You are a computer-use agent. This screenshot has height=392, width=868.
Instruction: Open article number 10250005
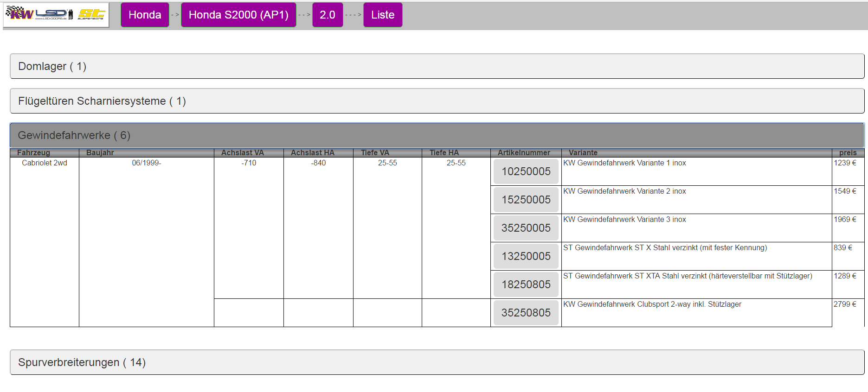point(526,171)
